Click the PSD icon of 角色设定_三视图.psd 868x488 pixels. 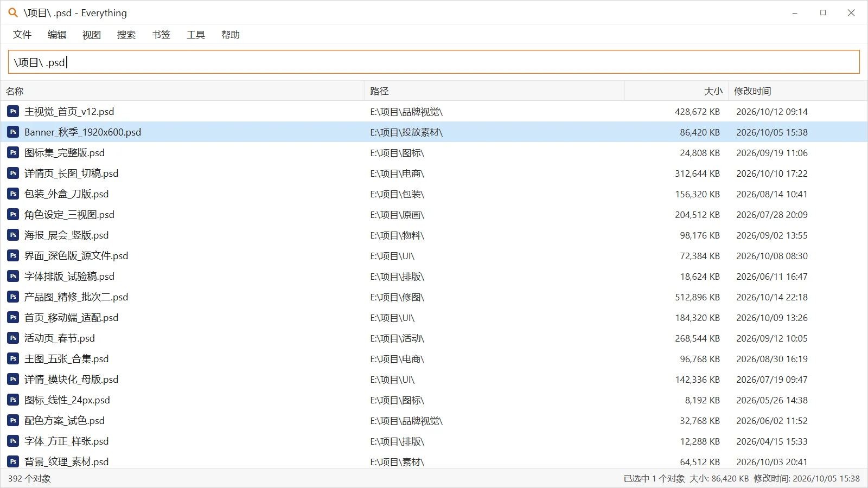click(x=13, y=215)
